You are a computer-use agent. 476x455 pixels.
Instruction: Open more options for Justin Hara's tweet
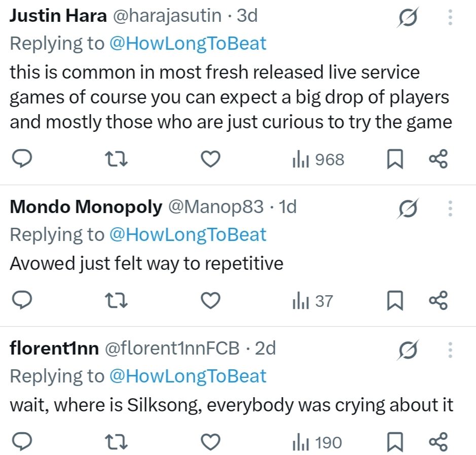pos(450,18)
